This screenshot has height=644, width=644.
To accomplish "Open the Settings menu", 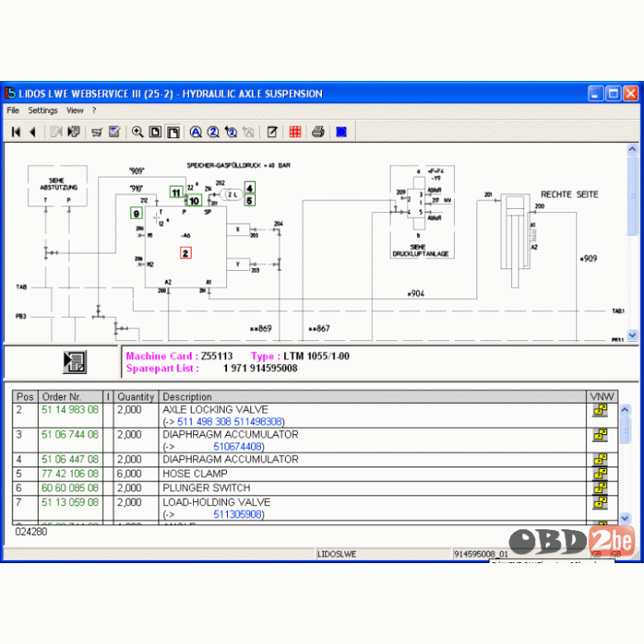I will [43, 111].
